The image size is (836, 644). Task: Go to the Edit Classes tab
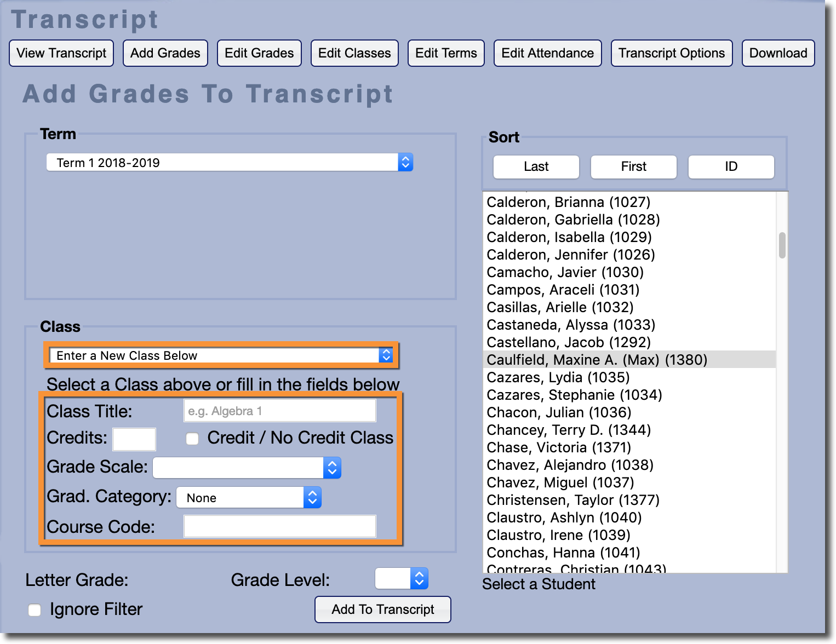pos(354,53)
